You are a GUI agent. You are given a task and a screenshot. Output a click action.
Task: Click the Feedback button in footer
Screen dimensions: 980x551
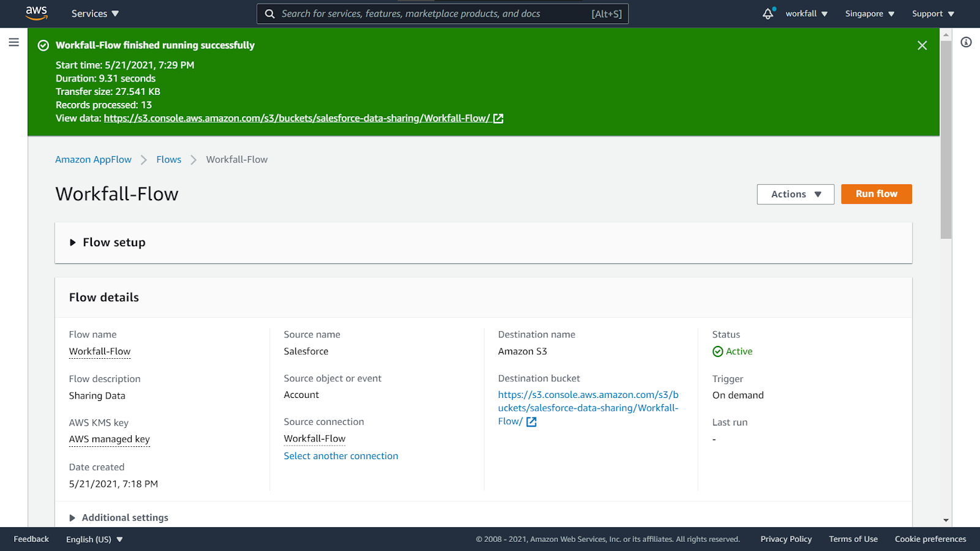click(x=31, y=539)
